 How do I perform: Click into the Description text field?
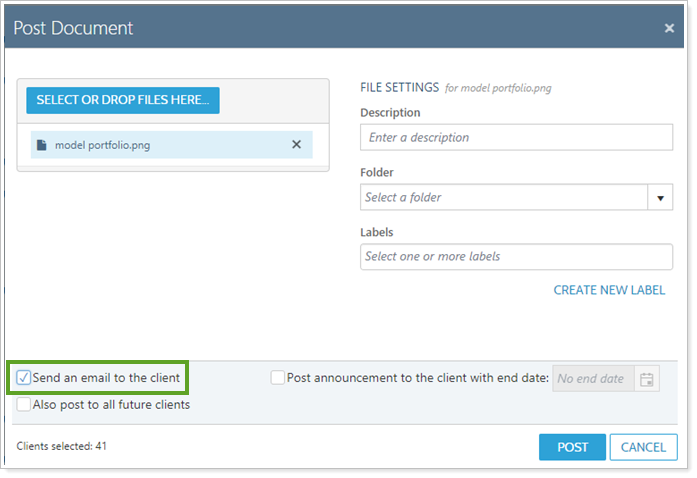(x=516, y=137)
